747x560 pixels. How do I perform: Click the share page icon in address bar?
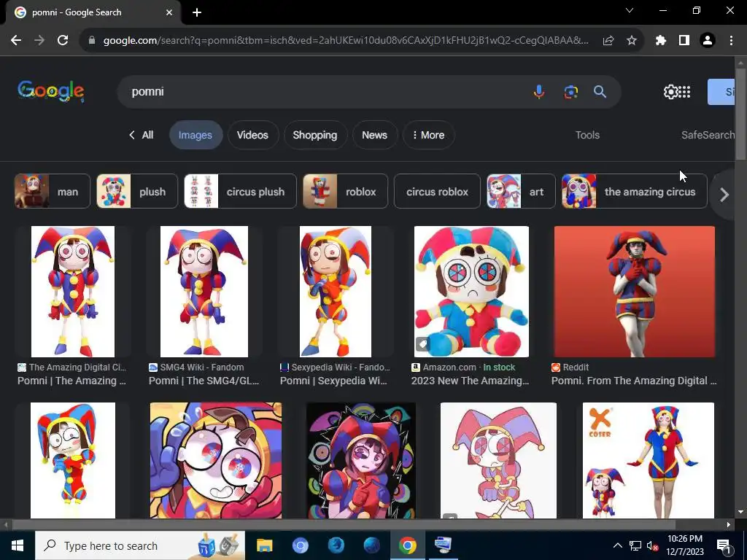(x=608, y=41)
